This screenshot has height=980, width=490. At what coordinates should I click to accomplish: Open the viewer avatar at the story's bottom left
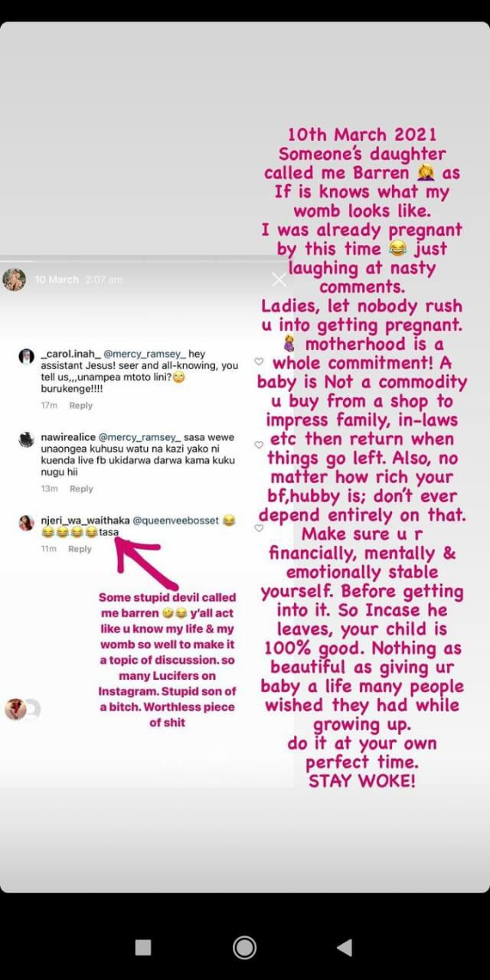[15, 709]
